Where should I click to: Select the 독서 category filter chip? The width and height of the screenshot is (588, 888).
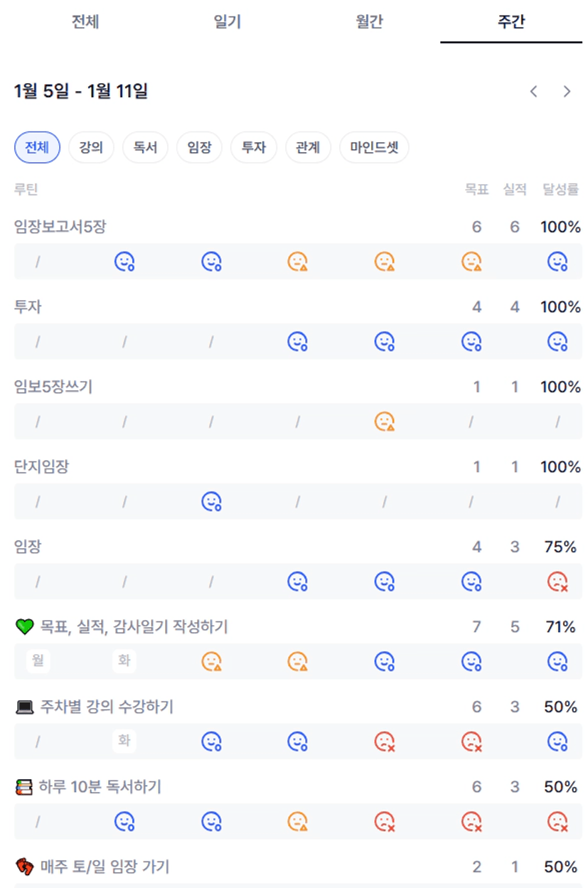[x=145, y=148]
